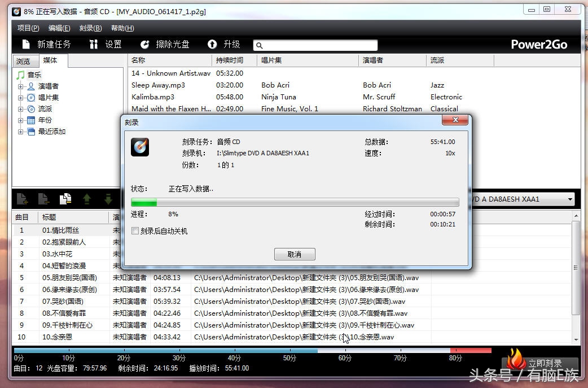This screenshot has height=388, width=588.
Task: Click the green burning progress bar
Action: click(144, 202)
